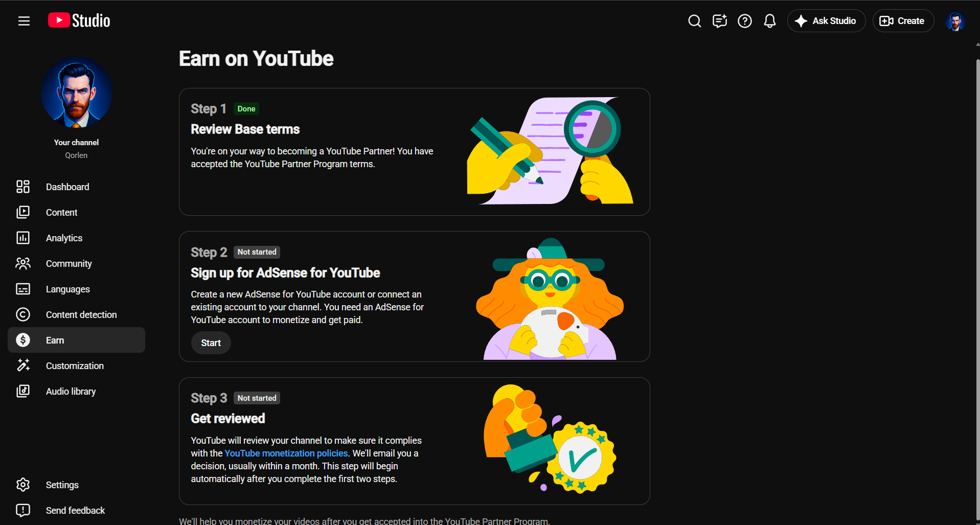Open the hamburger navigation menu
This screenshot has height=525, width=980.
tap(24, 21)
